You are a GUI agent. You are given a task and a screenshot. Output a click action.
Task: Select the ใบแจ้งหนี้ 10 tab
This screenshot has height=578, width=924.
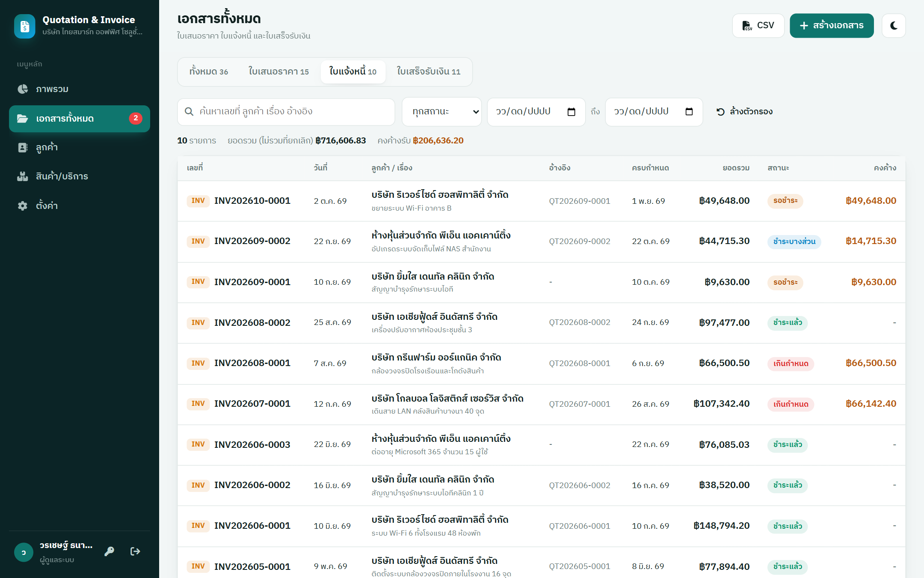pos(353,72)
